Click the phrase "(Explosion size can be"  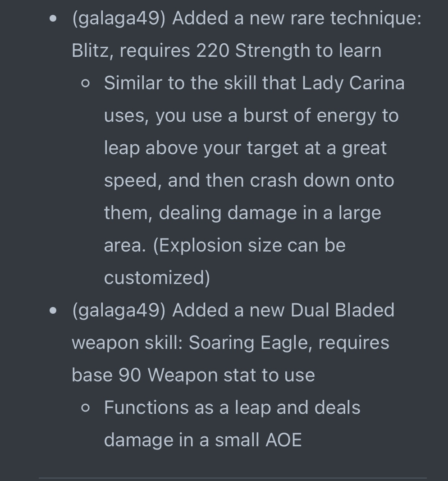pos(249,245)
